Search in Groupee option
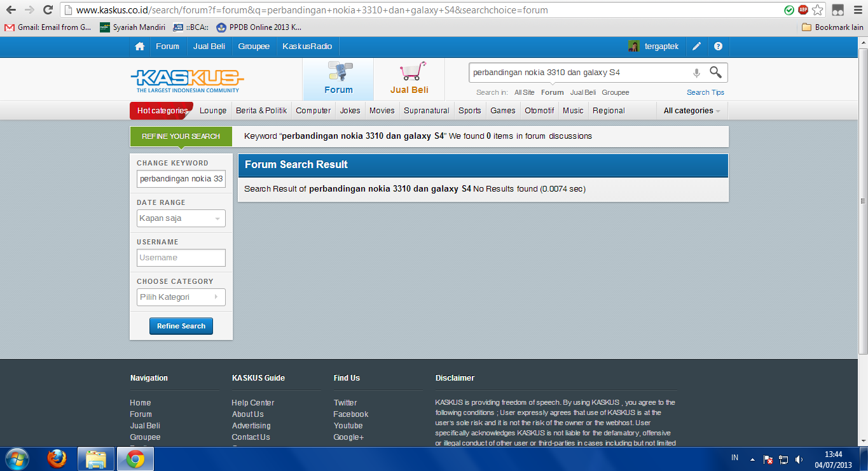Image resolution: width=868 pixels, height=471 pixels. (x=616, y=92)
